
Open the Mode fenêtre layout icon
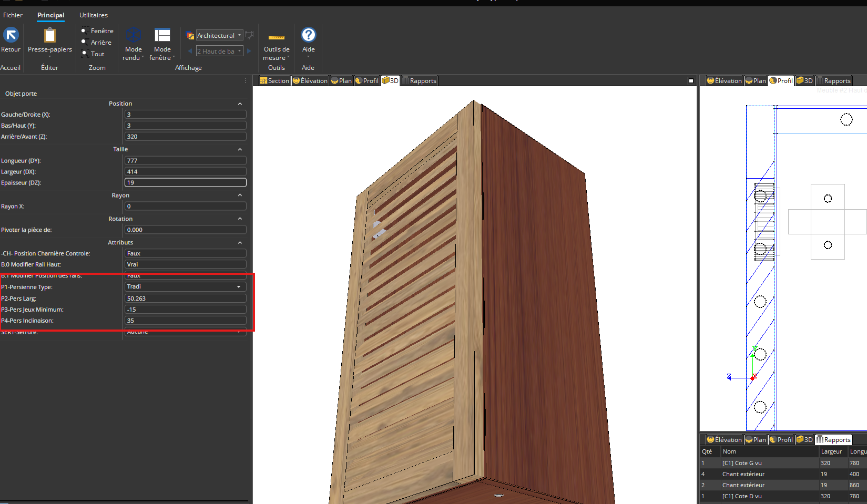[162, 35]
